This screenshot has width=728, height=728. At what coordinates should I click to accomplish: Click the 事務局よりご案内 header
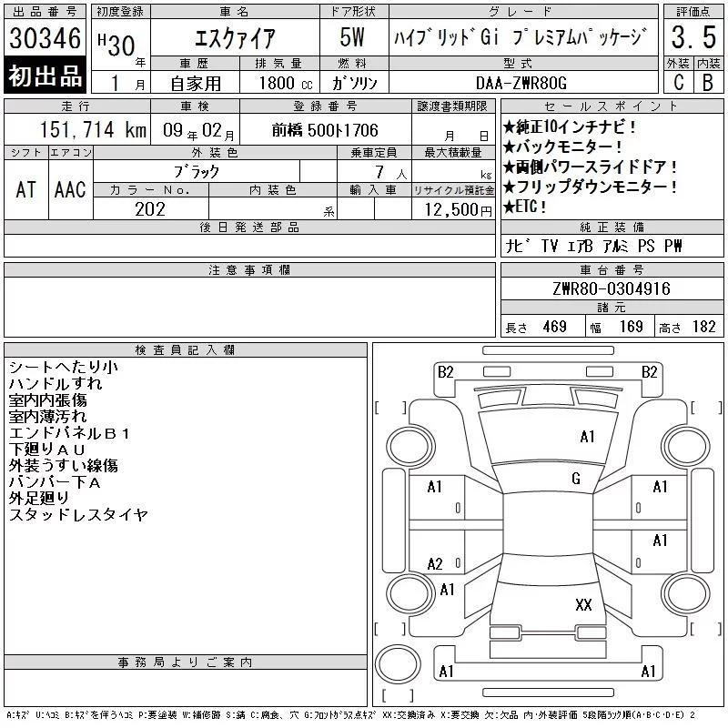point(185,662)
